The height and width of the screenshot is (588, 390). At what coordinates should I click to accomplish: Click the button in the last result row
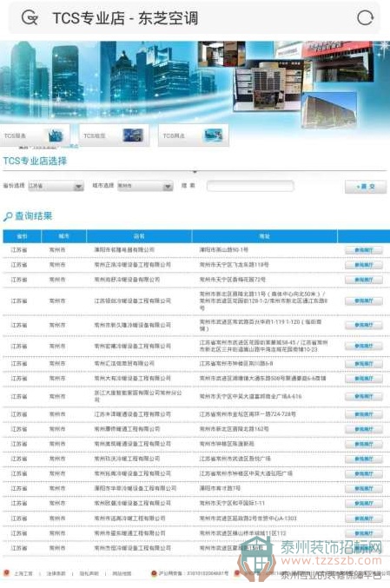(x=363, y=548)
